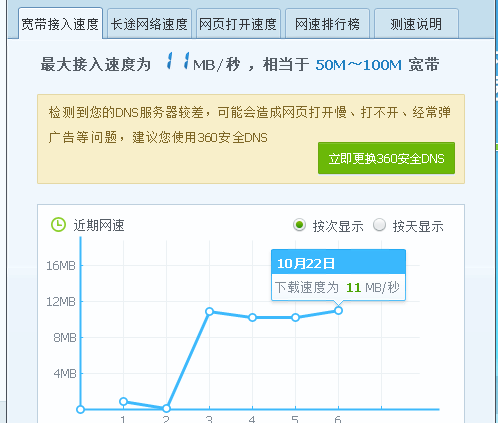Click the 16MB axis label
The image size is (498, 423).
(61, 266)
